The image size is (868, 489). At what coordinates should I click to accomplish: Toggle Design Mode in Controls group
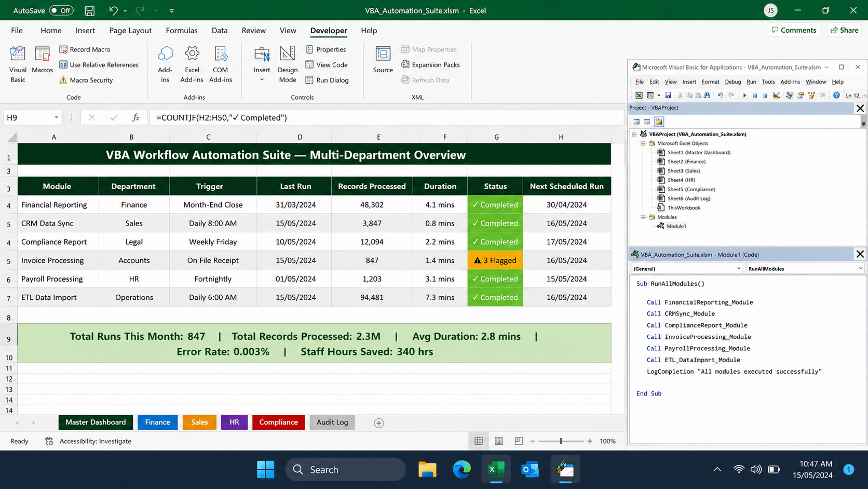pos(287,65)
